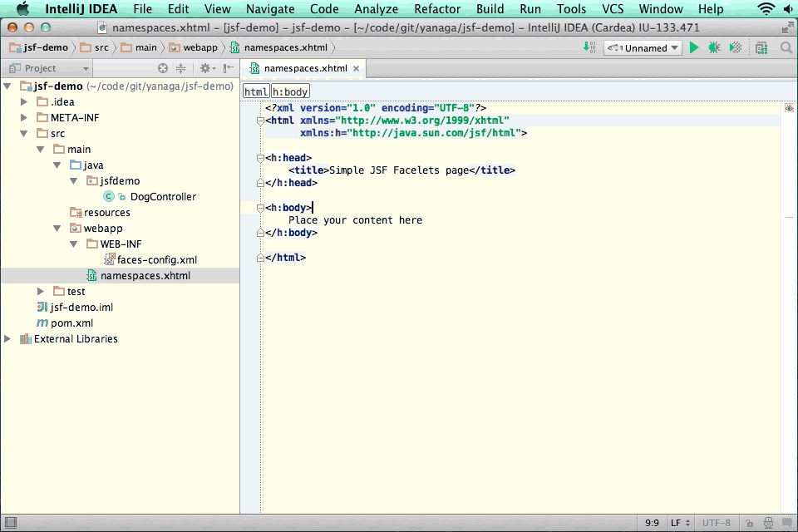Open the Refactor menu

[x=437, y=8]
